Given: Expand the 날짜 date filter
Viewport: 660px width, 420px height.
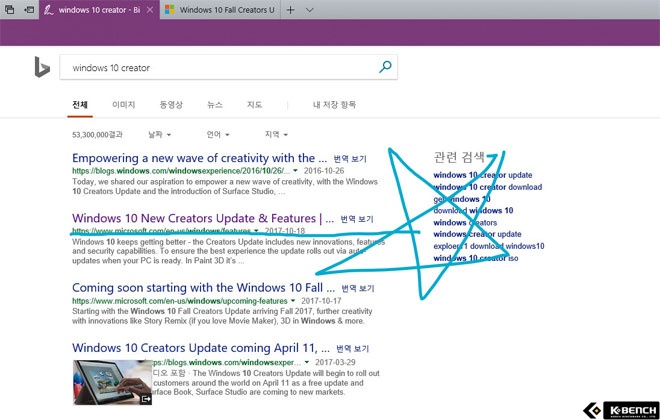Looking at the screenshot, I should (x=160, y=135).
